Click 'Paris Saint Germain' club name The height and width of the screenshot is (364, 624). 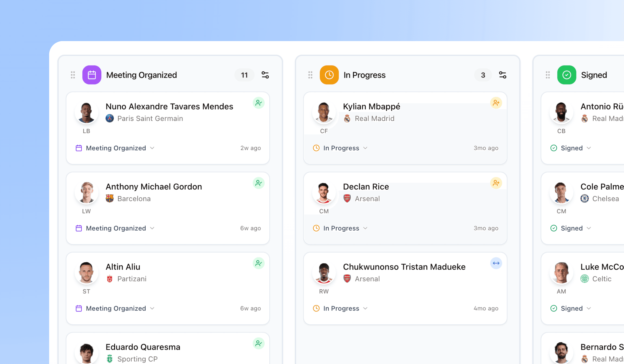coord(150,118)
